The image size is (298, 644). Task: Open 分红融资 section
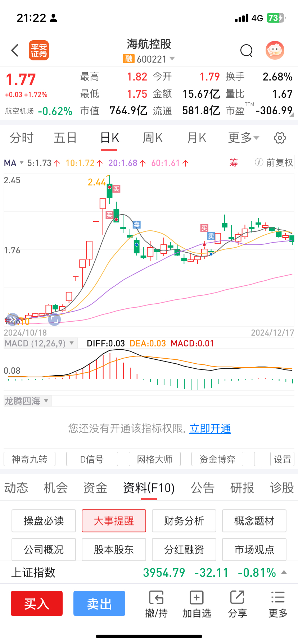(x=184, y=549)
